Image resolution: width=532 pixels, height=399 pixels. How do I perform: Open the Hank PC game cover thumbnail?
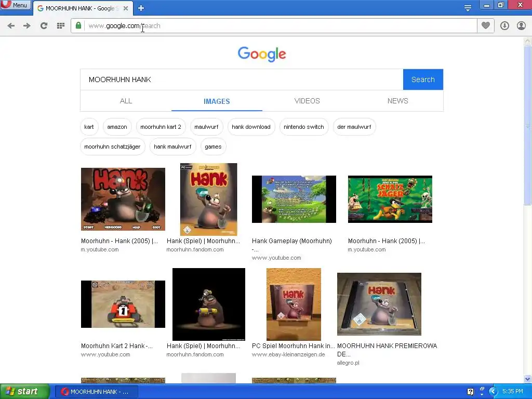coord(209,199)
